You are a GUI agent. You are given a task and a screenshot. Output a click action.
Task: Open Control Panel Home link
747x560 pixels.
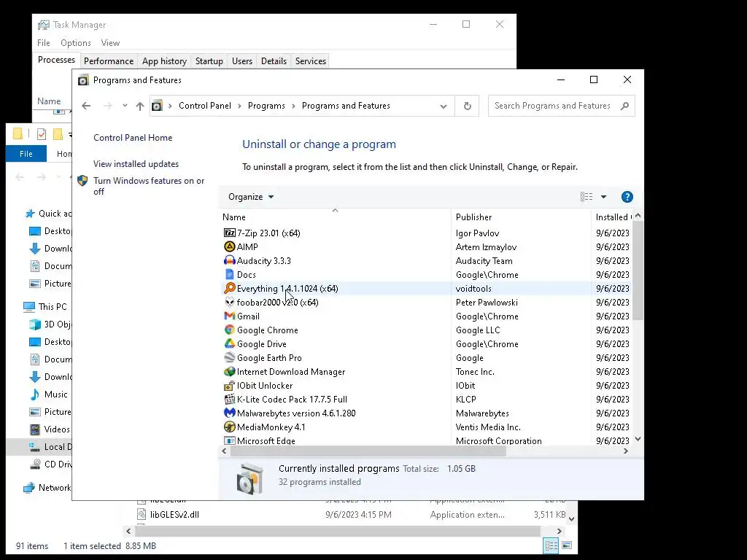click(x=133, y=138)
